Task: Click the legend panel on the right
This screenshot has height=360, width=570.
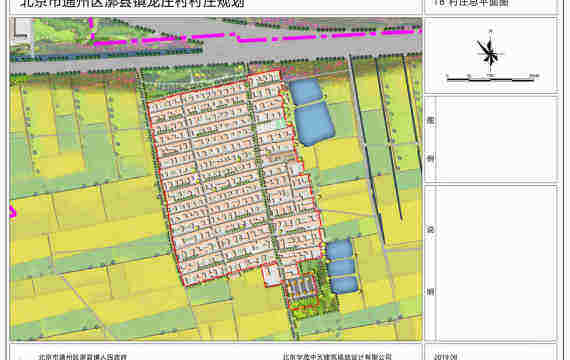Action: pyautogui.click(x=491, y=139)
